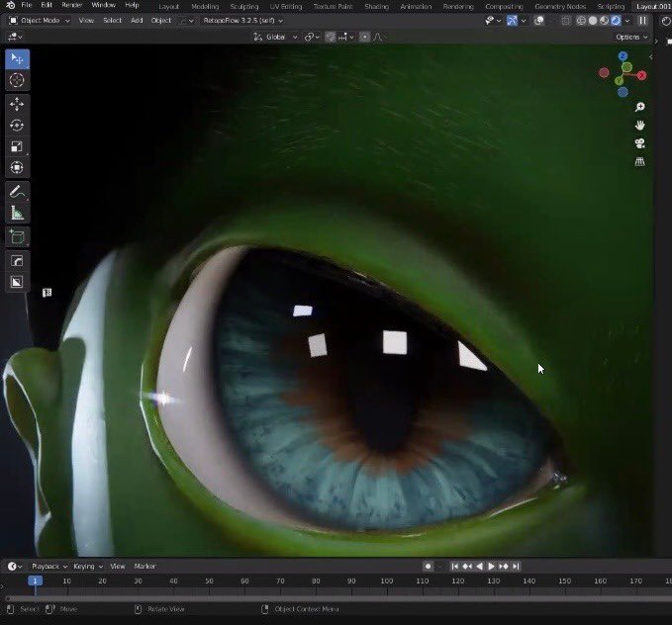Screen dimensions: 672x625
Task: Open viewport Select menu
Action: 112,21
